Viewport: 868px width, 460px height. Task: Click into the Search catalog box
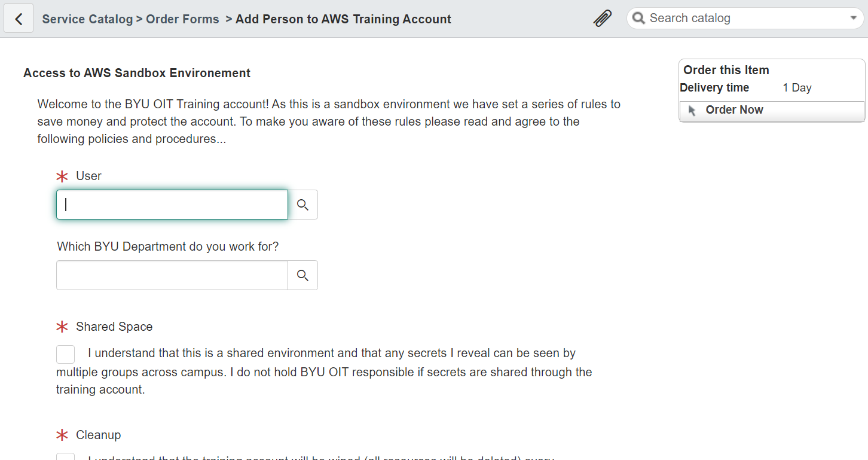pos(745,18)
